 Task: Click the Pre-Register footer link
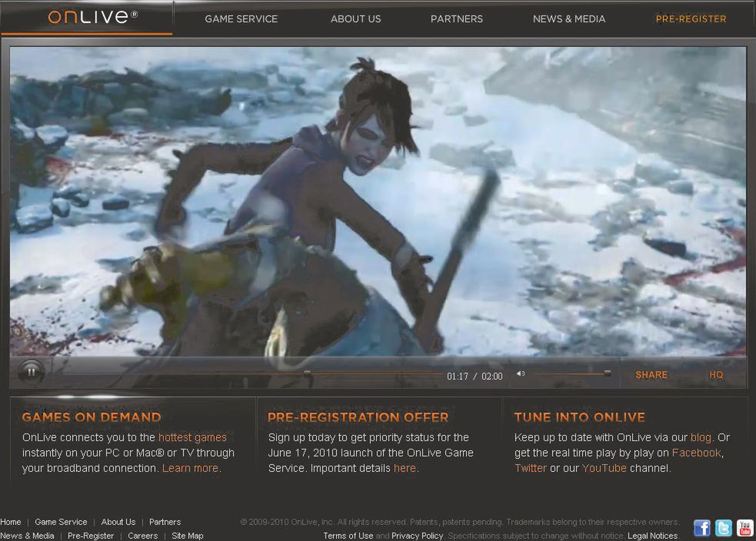pos(91,536)
